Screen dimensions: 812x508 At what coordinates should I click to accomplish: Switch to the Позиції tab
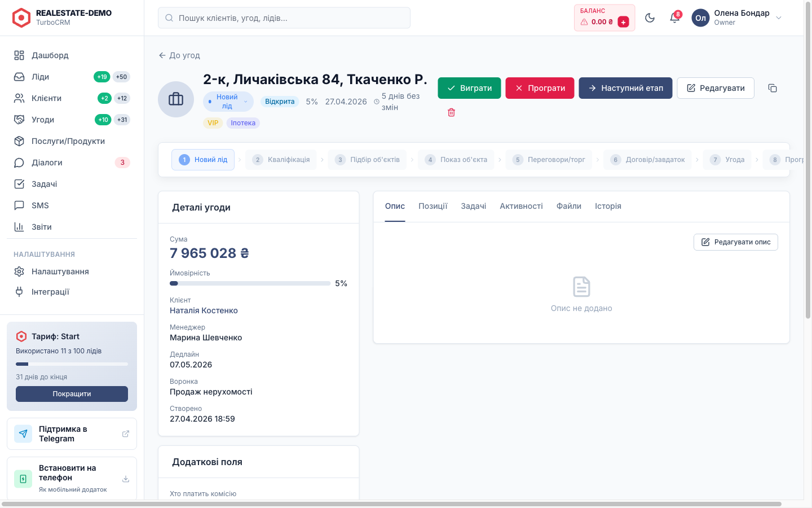click(x=433, y=206)
